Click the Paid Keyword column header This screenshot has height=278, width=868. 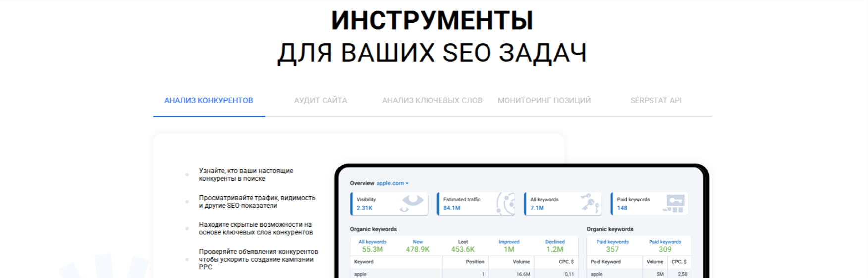click(605, 262)
